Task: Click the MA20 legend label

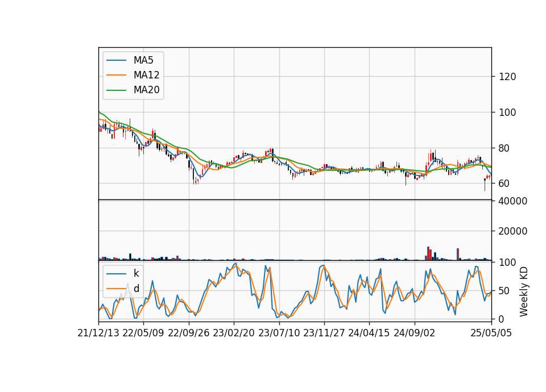Action: 146,90
